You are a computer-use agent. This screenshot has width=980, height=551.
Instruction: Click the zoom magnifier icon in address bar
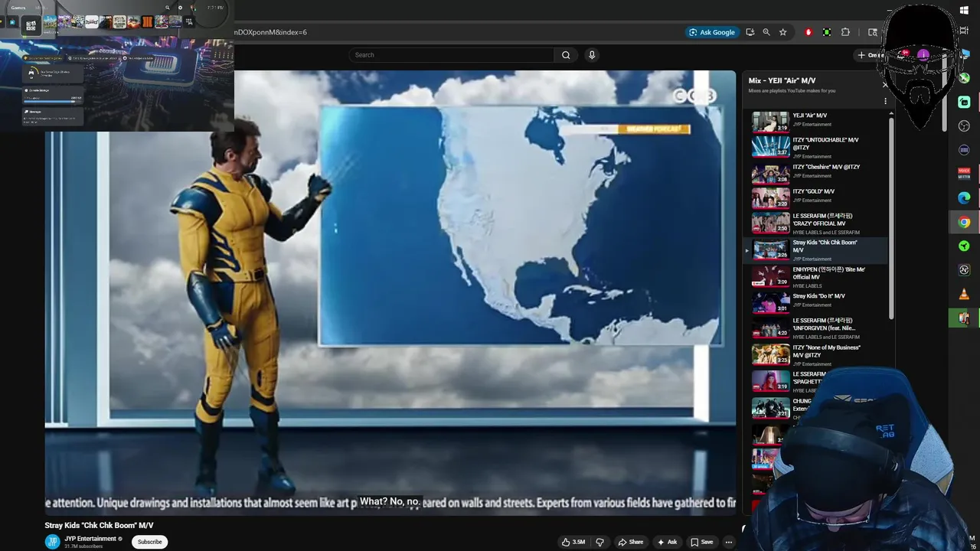766,32
